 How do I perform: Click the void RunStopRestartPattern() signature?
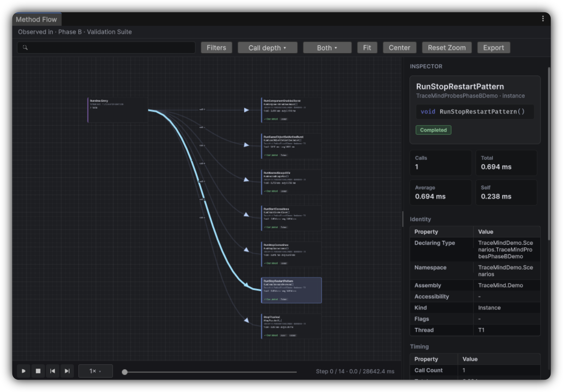(x=475, y=112)
